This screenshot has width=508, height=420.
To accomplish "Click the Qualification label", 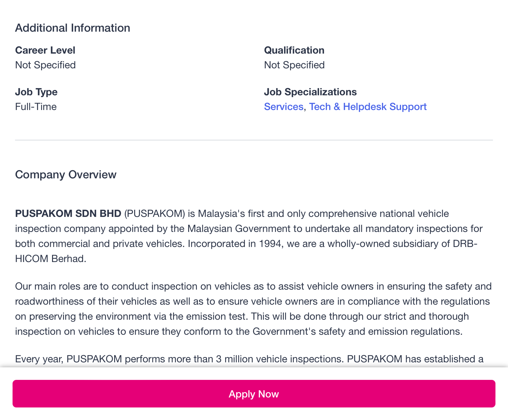I will pos(294,50).
